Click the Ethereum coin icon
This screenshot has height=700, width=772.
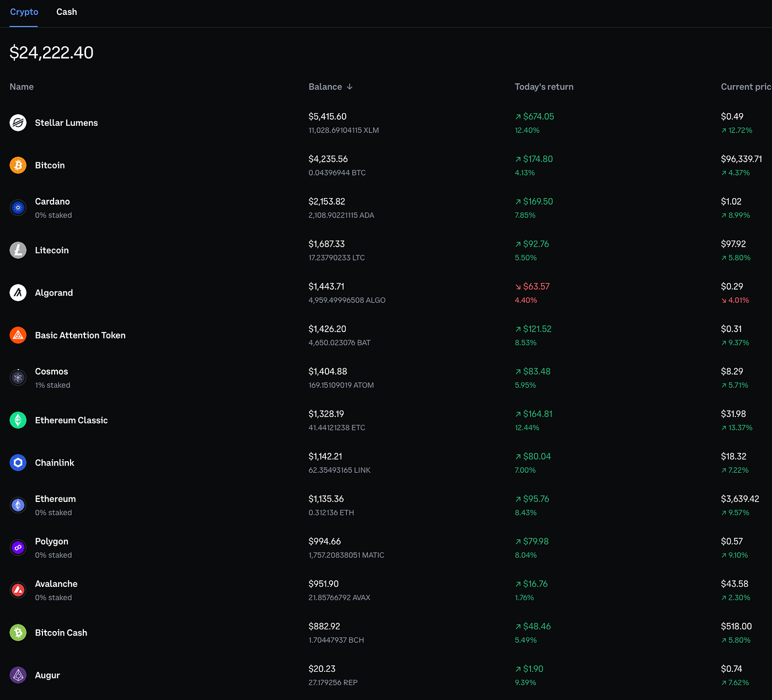click(x=18, y=505)
